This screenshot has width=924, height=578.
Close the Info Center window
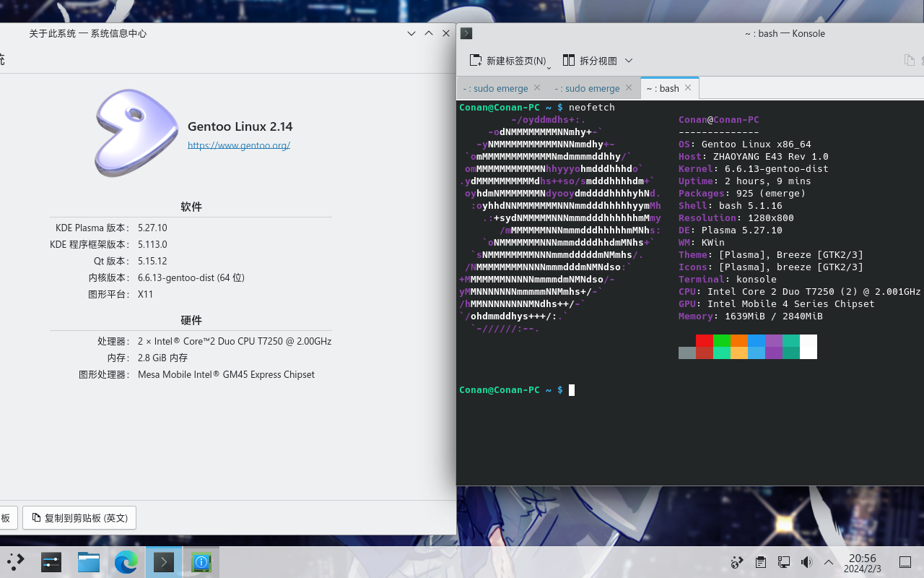[446, 33]
